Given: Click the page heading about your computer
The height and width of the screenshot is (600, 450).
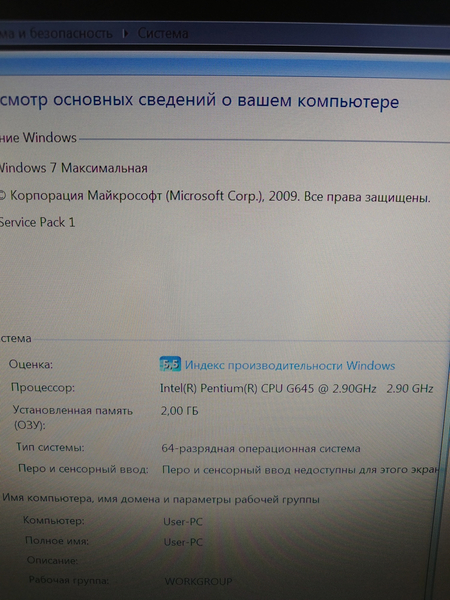Looking at the screenshot, I should tap(199, 101).
